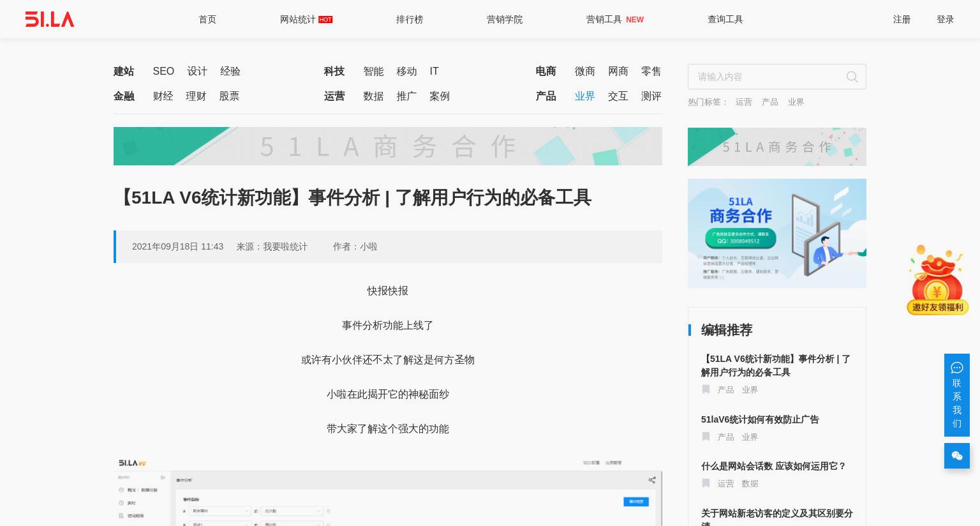
Task: Open article 51laV6统计如何有效防止广告
Action: click(760, 419)
